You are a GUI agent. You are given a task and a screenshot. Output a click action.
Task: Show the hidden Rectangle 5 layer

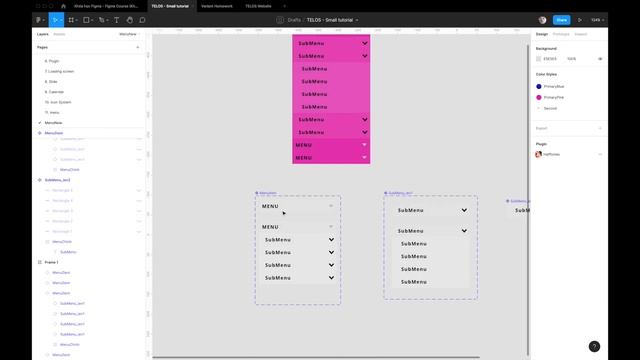pos(139,190)
